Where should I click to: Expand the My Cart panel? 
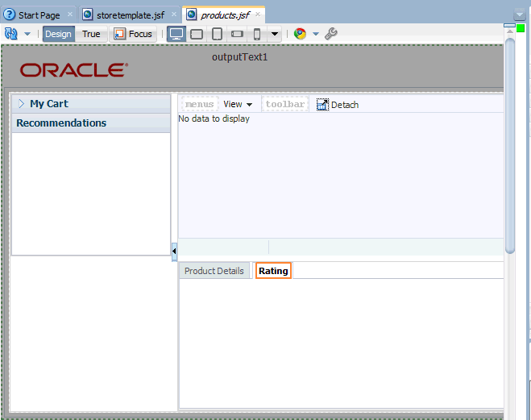click(21, 104)
